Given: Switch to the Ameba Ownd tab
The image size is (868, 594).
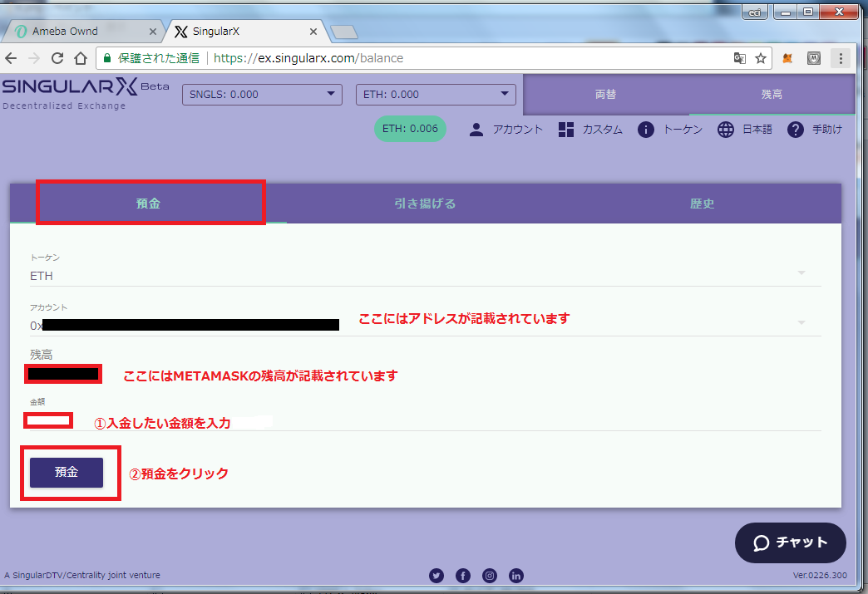Looking at the screenshot, I should [83, 32].
